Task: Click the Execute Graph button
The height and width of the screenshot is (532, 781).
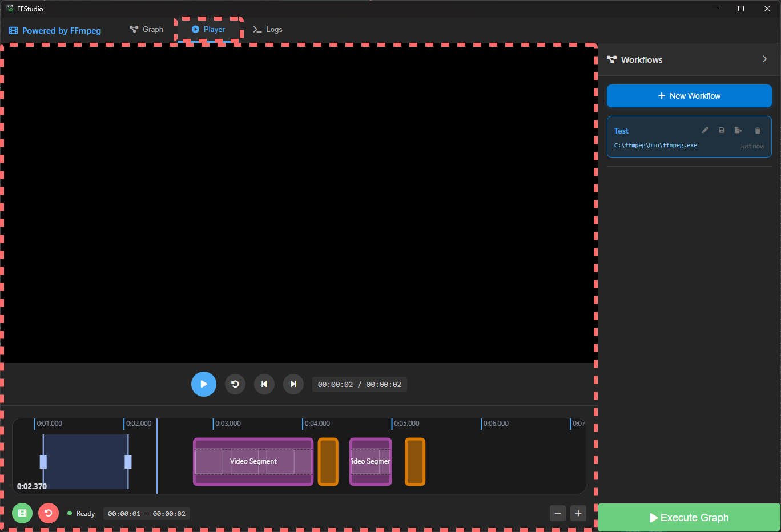Action: tap(689, 518)
